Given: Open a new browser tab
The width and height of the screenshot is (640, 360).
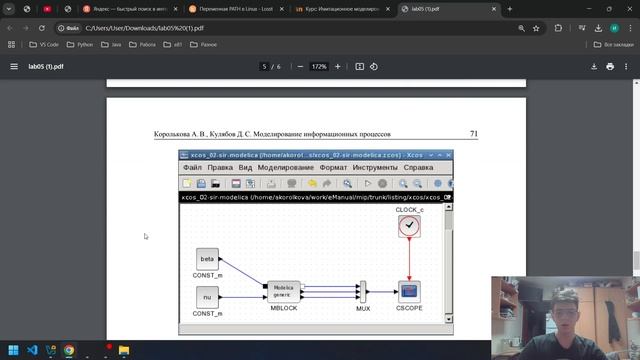Looking at the screenshot, I should click(x=510, y=9).
